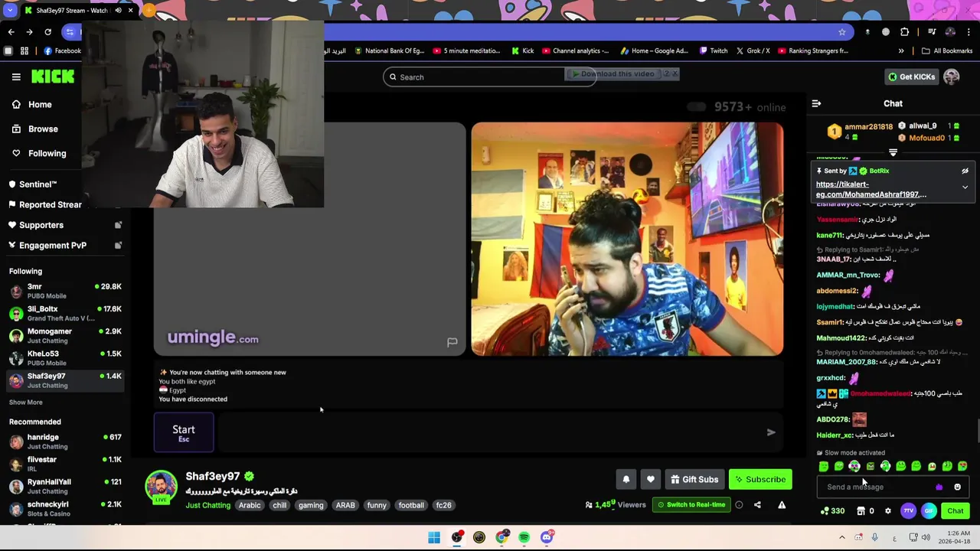Viewport: 980px width, 551px height.
Task: Open schneckyirl recommended channel
Action: click(x=65, y=508)
